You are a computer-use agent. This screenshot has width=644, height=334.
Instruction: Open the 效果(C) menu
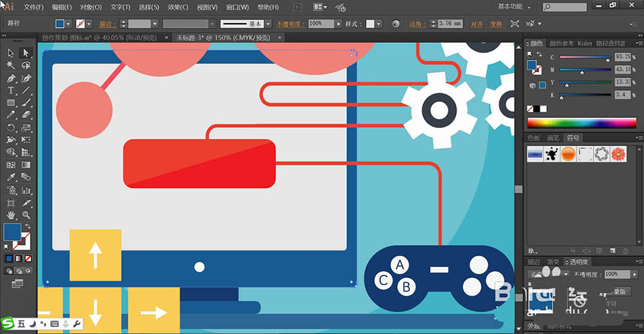pyautogui.click(x=178, y=7)
